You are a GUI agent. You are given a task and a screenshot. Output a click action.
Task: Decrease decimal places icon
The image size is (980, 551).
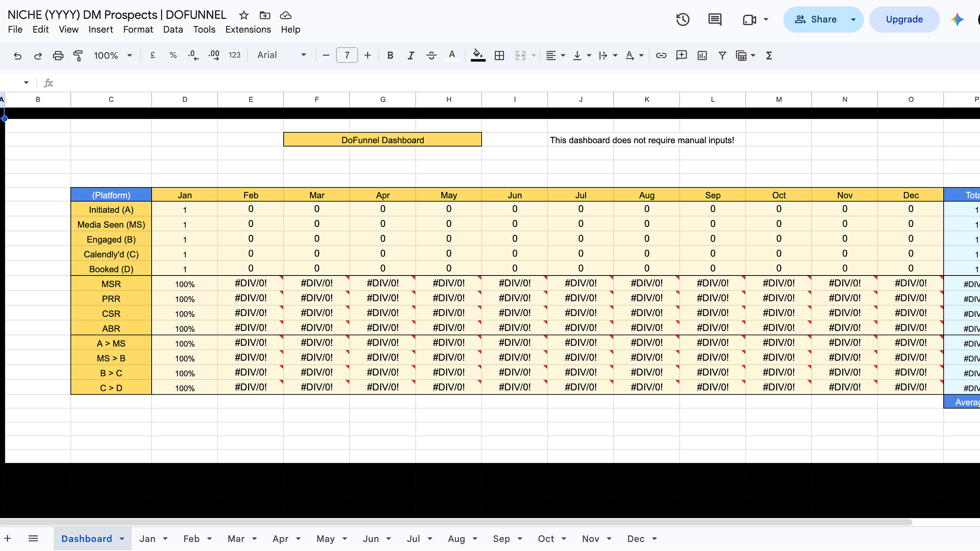coord(193,55)
